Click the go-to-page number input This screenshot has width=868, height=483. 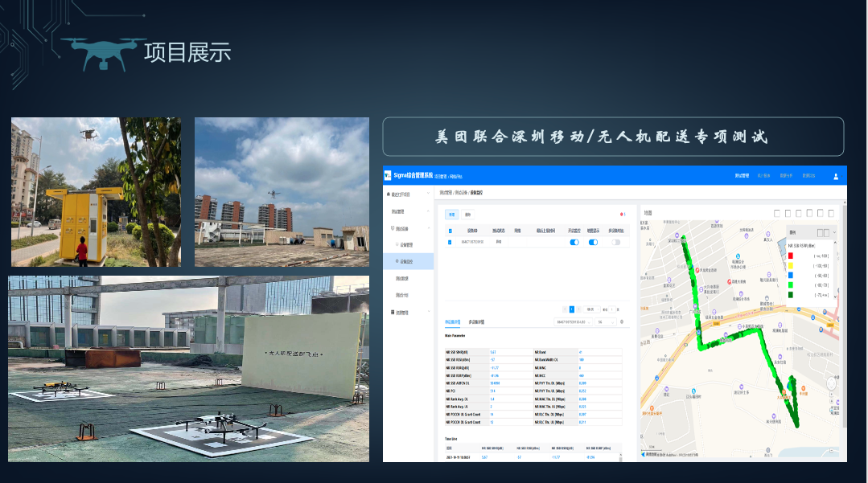612,309
